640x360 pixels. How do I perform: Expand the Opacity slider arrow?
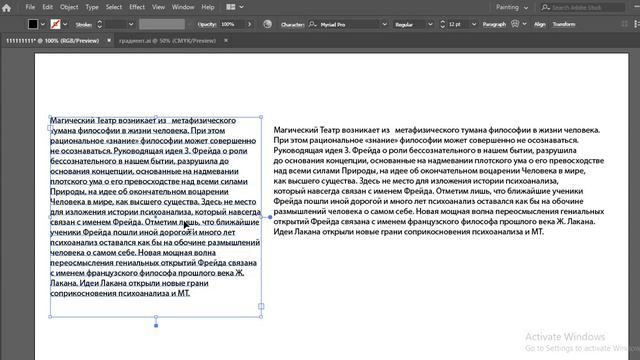249,24
